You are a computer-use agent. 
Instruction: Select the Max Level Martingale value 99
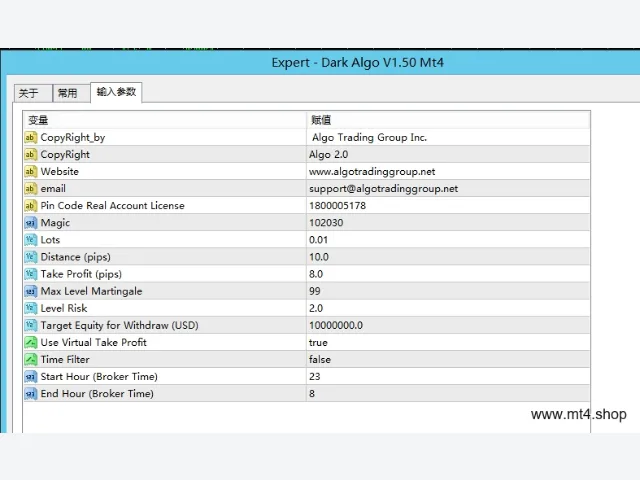point(448,291)
